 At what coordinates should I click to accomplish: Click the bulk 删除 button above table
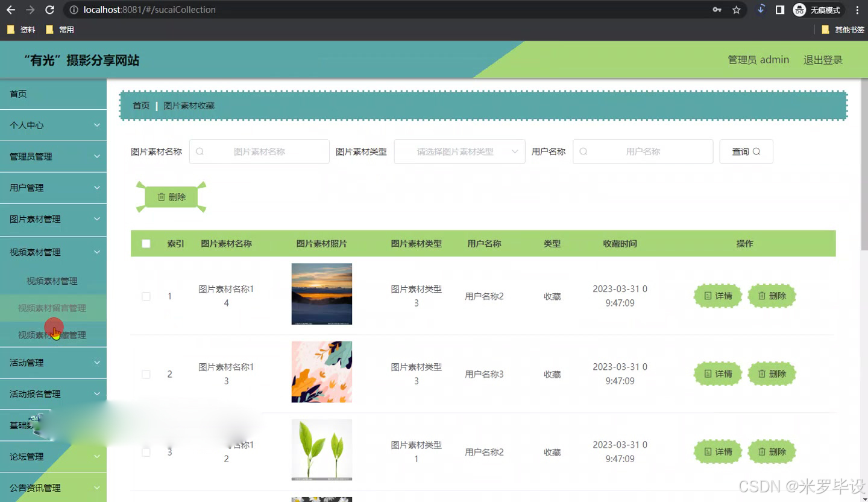(x=171, y=197)
